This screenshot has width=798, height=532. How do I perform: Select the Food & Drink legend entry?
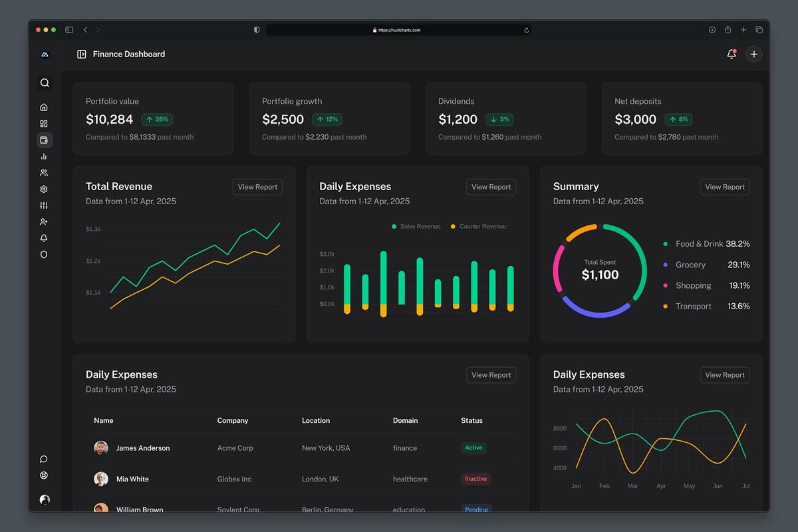(706, 244)
